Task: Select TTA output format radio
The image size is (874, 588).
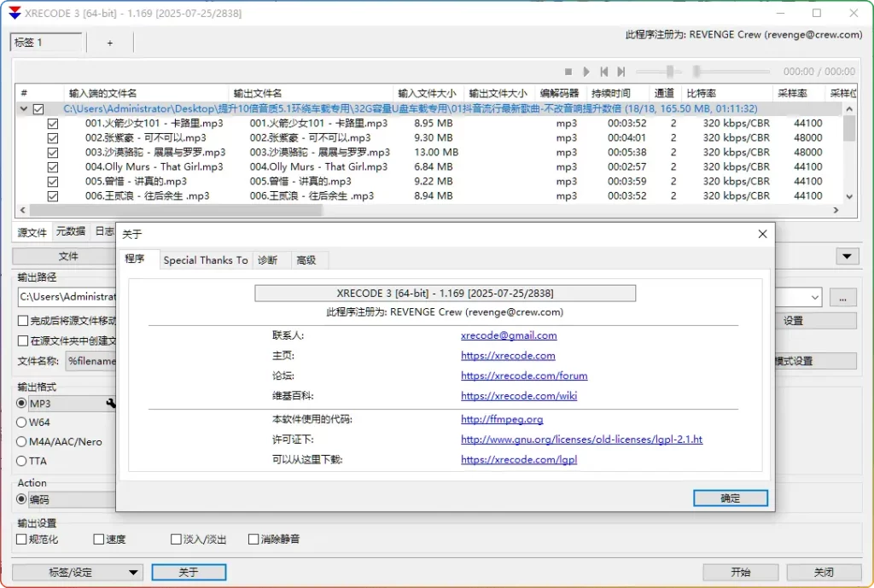Action: 21,461
